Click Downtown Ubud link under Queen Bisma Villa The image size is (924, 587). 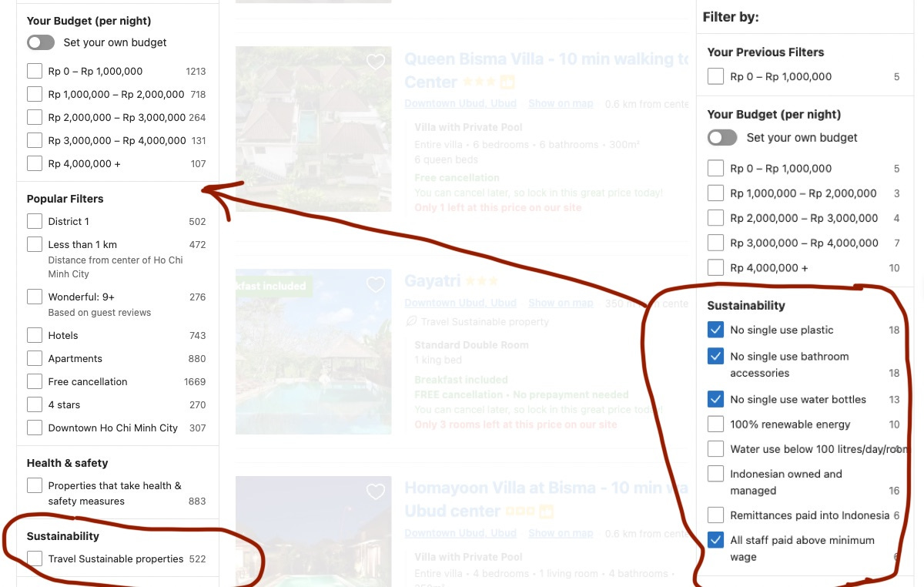click(x=460, y=103)
